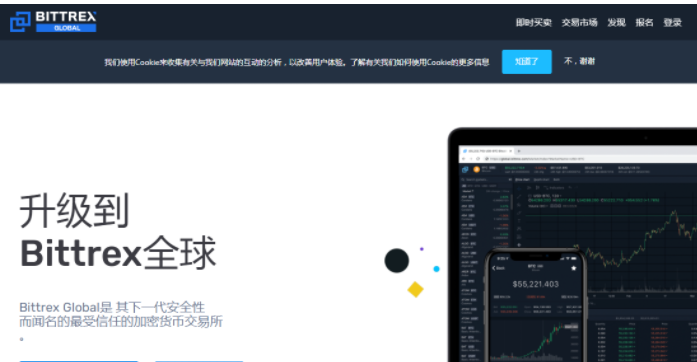Accept cookies with the 知道了 button
The width and height of the screenshot is (697, 362).
pos(527,61)
